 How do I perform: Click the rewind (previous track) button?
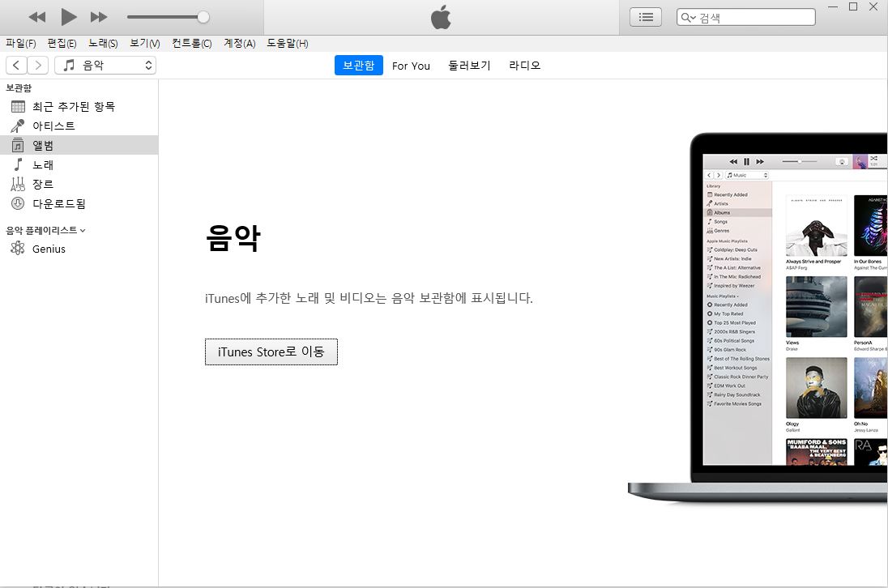pyautogui.click(x=37, y=17)
